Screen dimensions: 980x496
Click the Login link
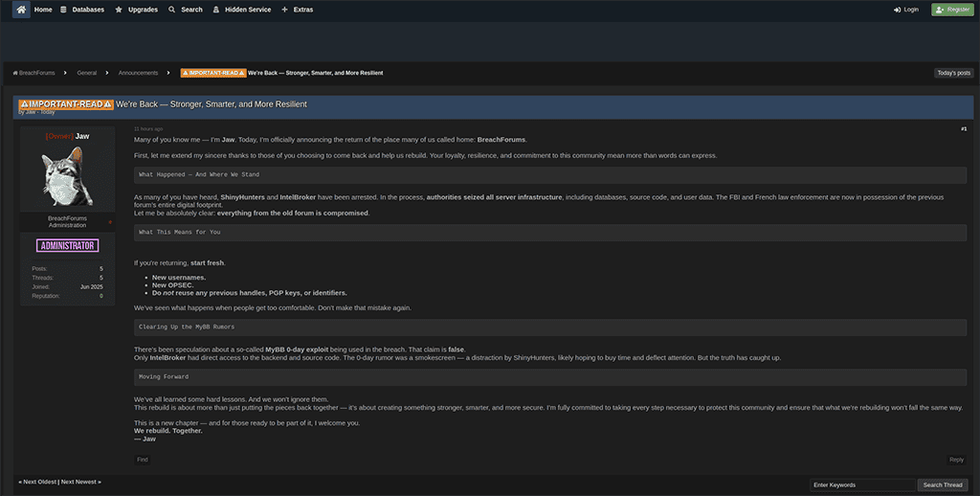(911, 10)
